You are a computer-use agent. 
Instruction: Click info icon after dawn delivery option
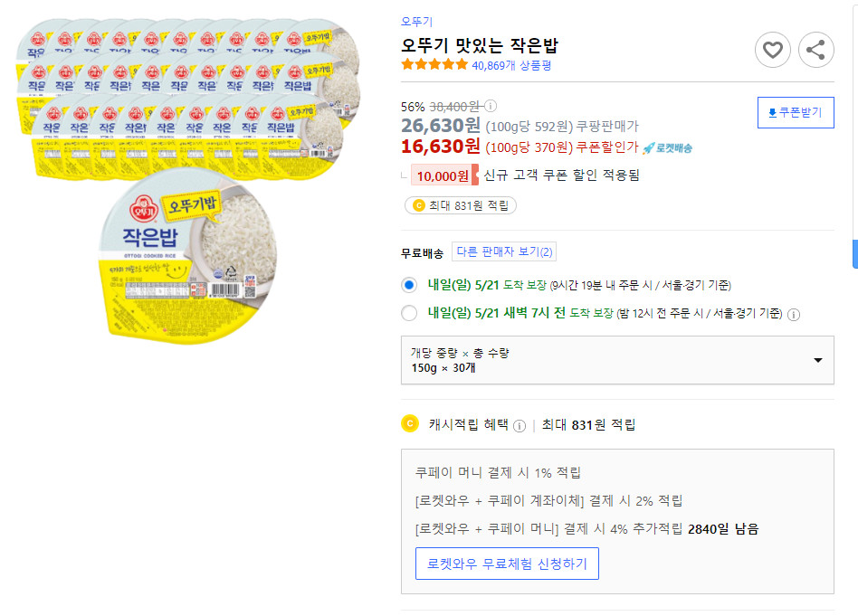coord(794,315)
